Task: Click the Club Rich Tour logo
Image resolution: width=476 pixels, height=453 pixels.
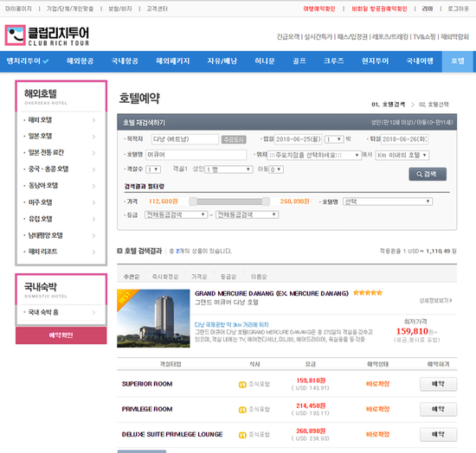Action: point(47,35)
